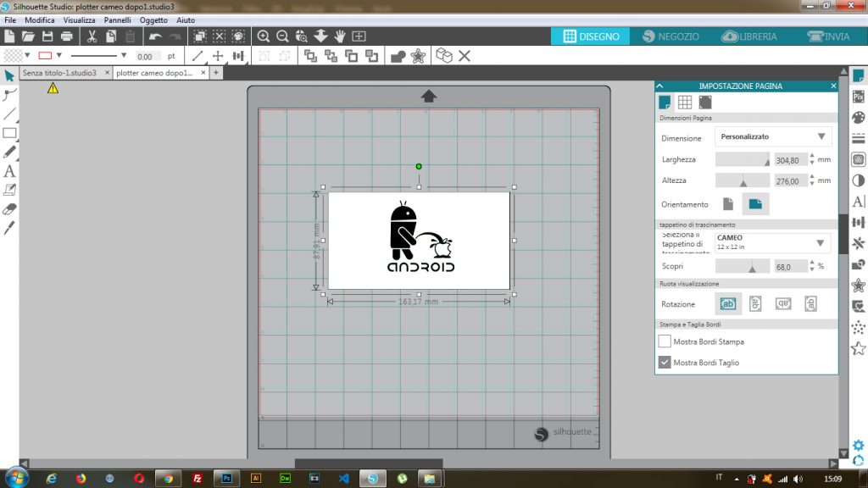
Task: Open the Dimensione Personalizzato dropdown
Action: 773,136
